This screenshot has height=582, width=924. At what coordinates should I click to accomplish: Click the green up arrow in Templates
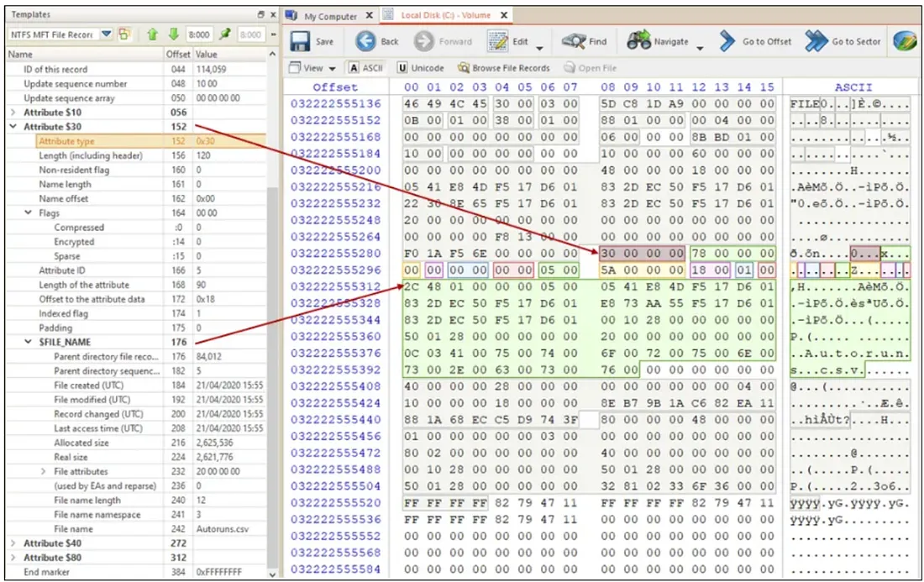pyautogui.click(x=152, y=34)
